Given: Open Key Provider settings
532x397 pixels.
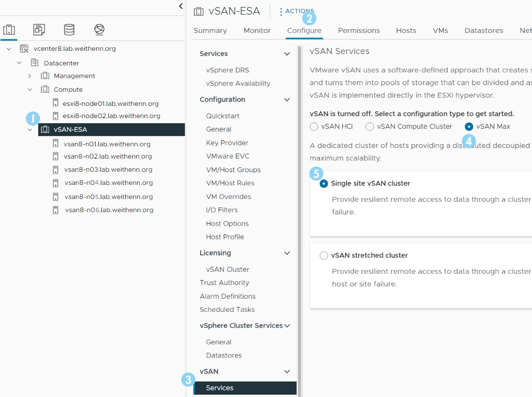Looking at the screenshot, I should pos(227,143).
